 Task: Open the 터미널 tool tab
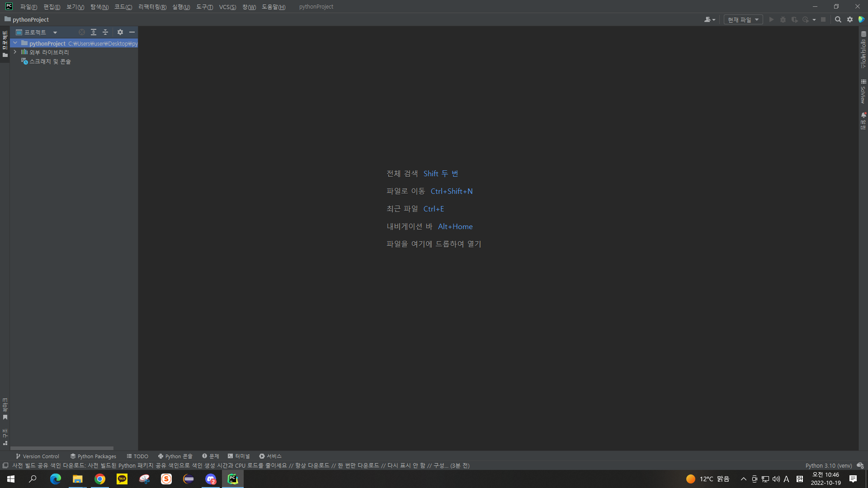pyautogui.click(x=239, y=456)
